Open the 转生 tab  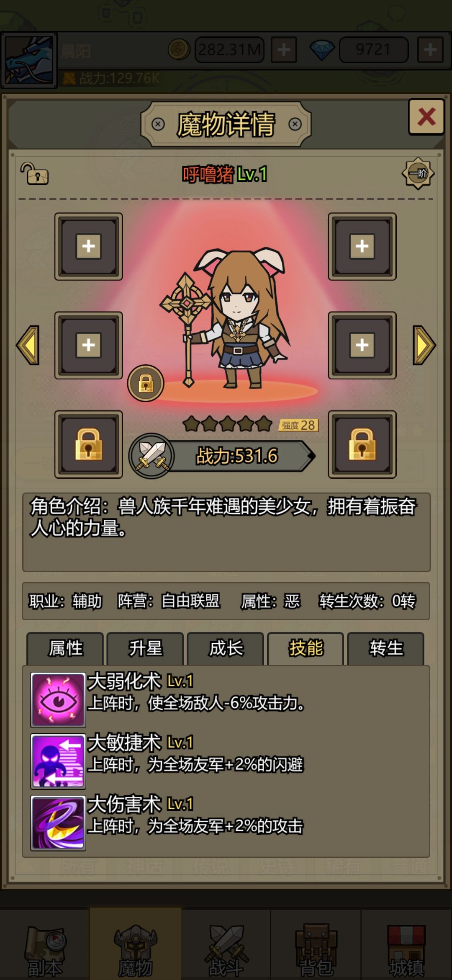tap(386, 648)
